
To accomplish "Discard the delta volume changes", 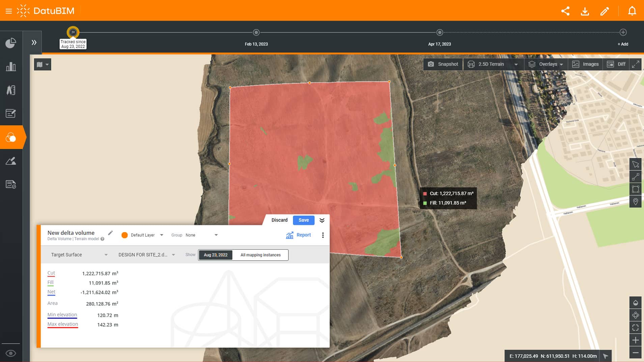I will coord(279,220).
